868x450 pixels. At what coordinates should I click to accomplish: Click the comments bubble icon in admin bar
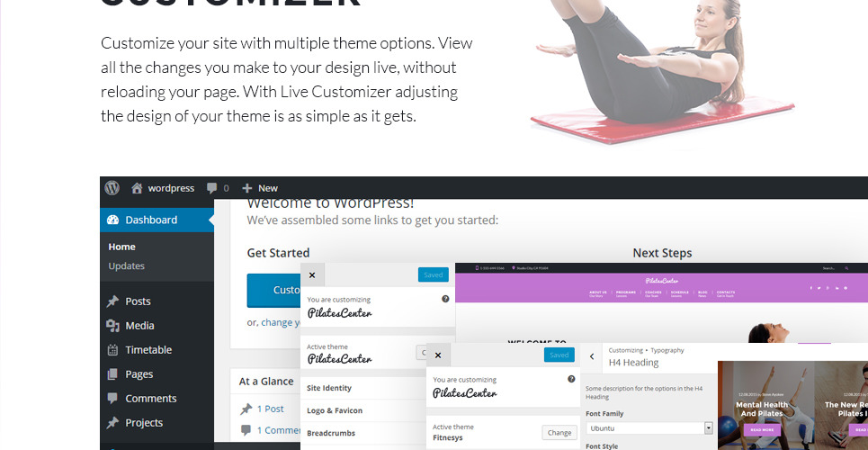coord(211,188)
